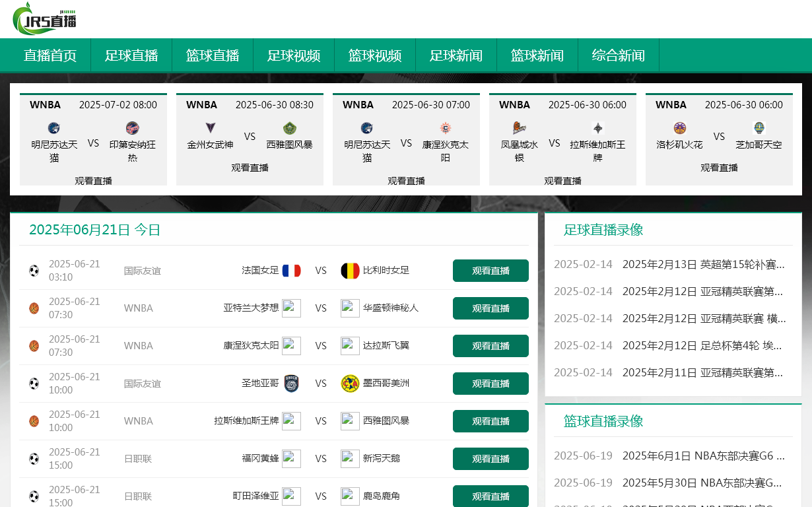812x507 pixels.
Task: Click 观看直播 link in 凤凰城水银 card
Action: [562, 181]
